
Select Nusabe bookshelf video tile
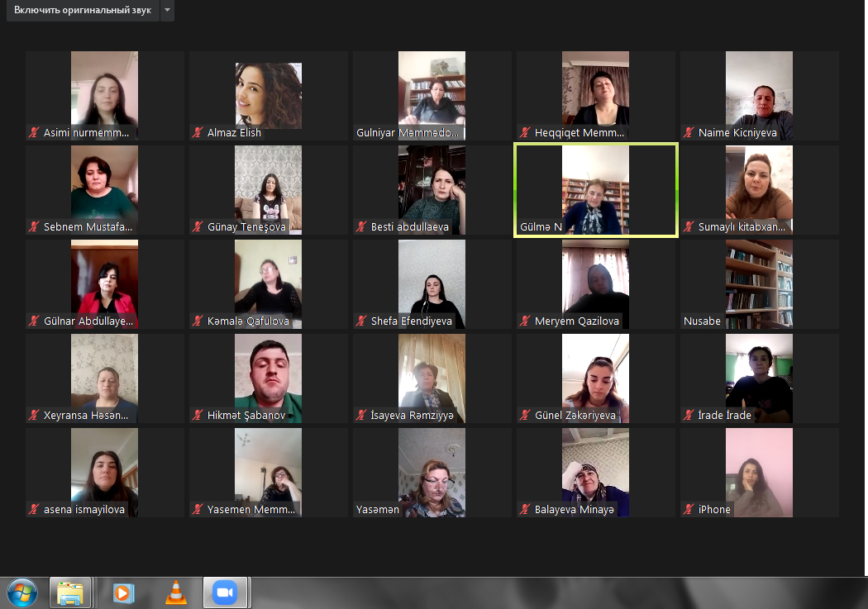click(x=759, y=283)
